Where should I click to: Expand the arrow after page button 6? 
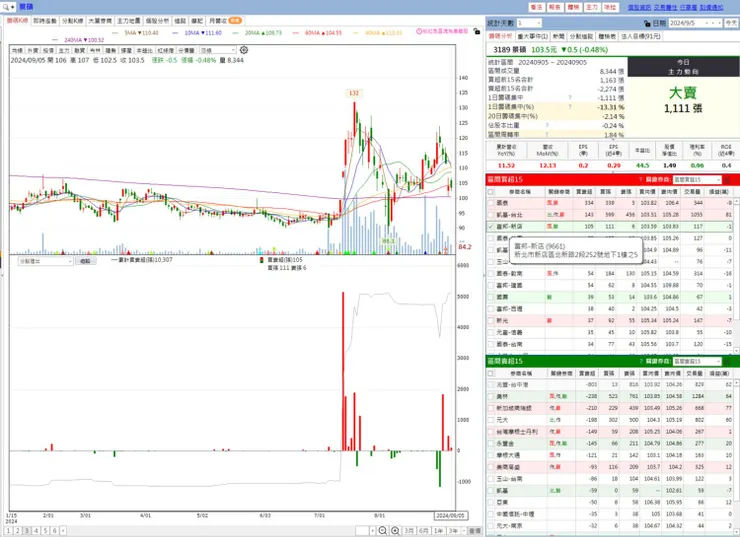tap(63, 531)
